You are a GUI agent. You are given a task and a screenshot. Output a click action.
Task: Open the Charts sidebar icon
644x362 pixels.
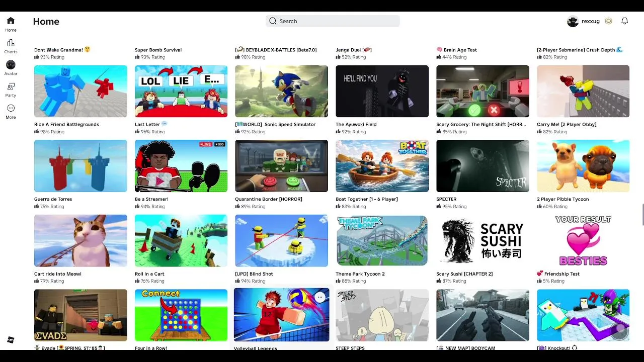(x=11, y=43)
